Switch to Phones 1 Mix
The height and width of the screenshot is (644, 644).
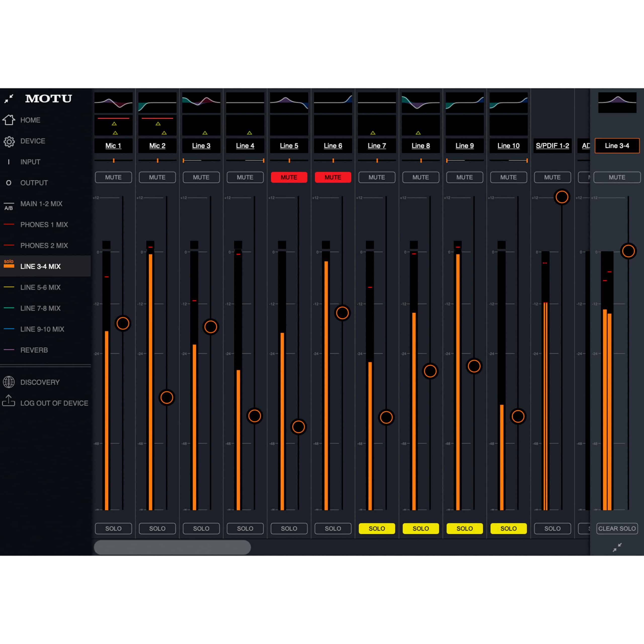point(44,225)
